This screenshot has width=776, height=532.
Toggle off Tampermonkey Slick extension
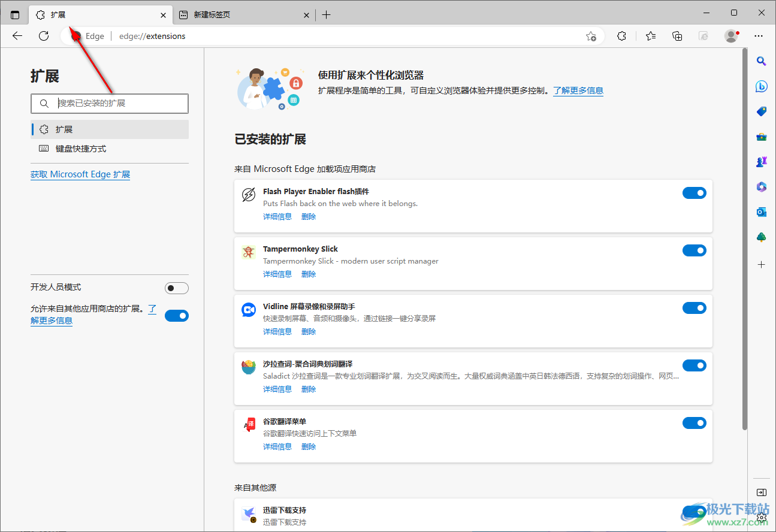[695, 250]
